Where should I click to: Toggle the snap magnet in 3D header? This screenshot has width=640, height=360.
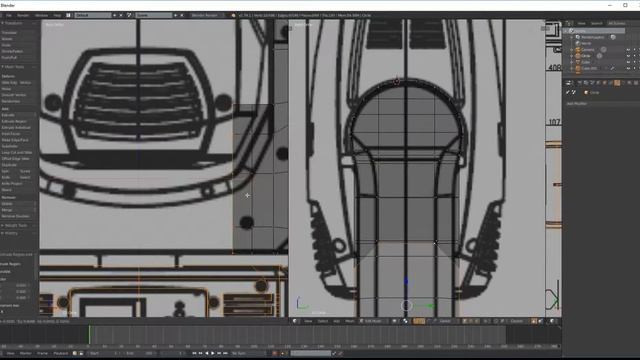click(496, 321)
